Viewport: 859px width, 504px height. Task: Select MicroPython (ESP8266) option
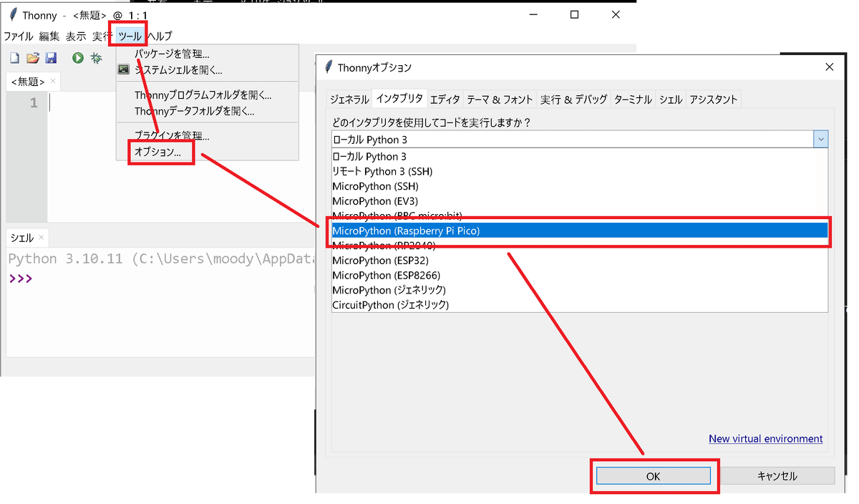pos(580,276)
